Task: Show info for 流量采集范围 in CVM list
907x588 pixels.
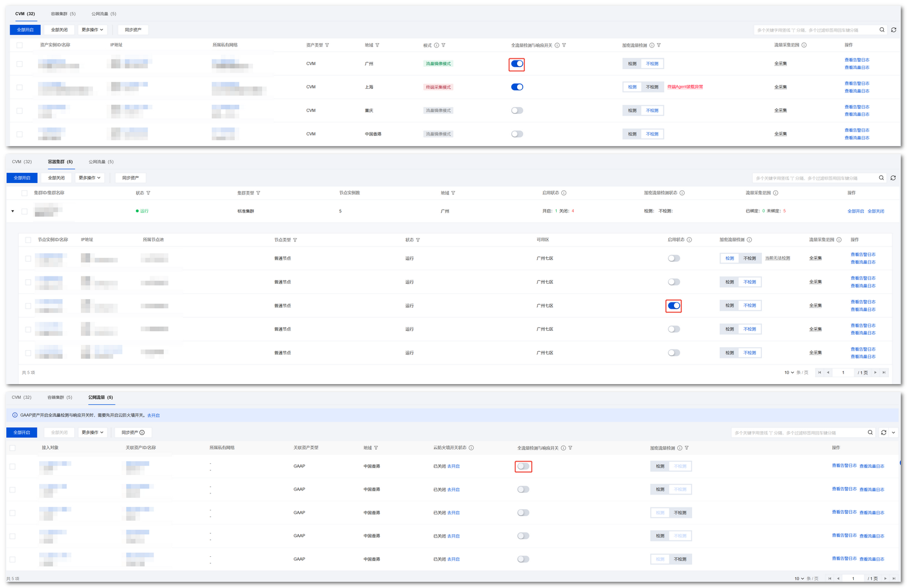Action: tap(804, 45)
